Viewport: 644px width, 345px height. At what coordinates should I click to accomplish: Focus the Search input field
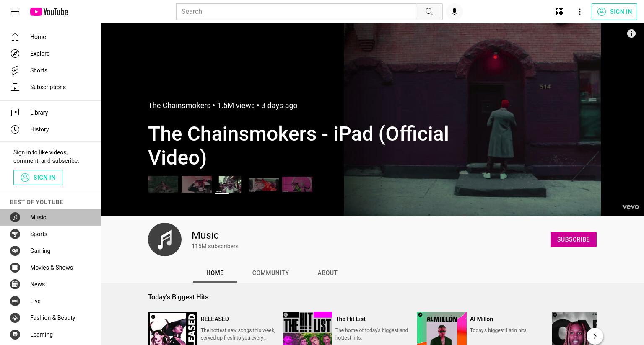[x=296, y=12]
